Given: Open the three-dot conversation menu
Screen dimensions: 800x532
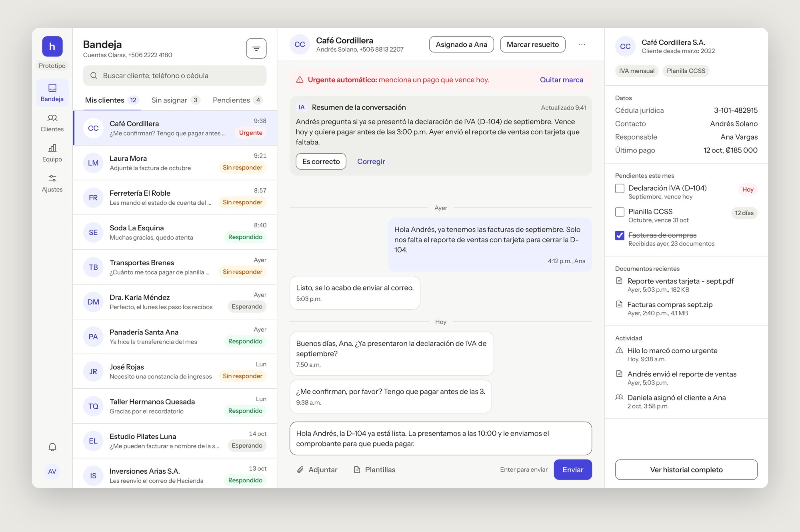Looking at the screenshot, I should click(x=582, y=44).
